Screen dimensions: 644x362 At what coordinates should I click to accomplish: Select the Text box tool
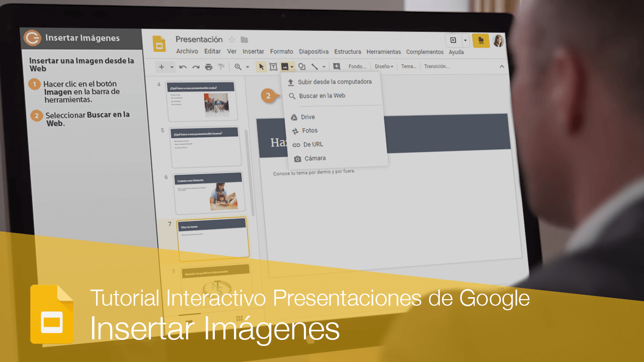click(273, 66)
